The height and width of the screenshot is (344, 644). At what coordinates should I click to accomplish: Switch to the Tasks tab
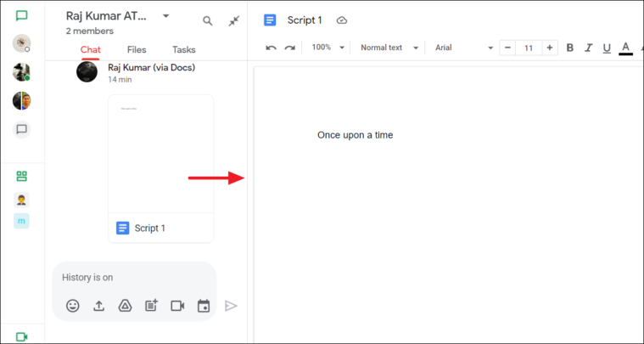pyautogui.click(x=183, y=50)
